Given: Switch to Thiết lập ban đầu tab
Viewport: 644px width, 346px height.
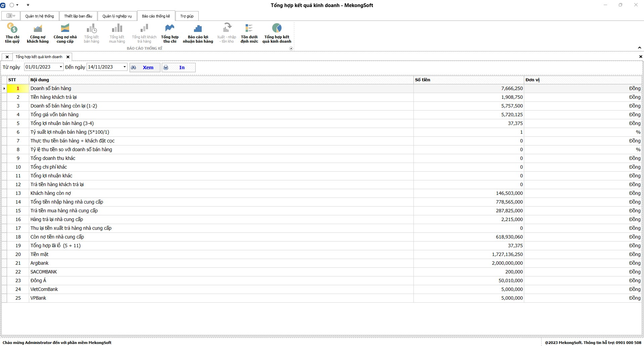Looking at the screenshot, I should (78, 16).
